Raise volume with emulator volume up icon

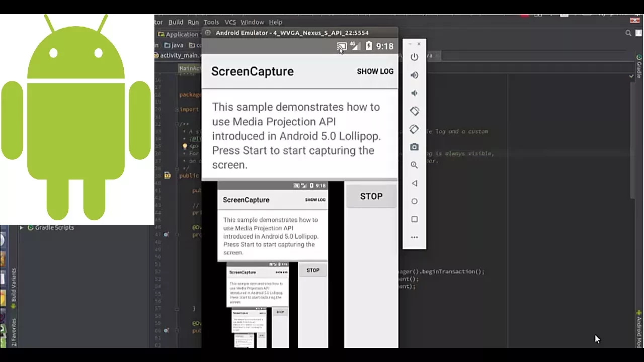pos(414,75)
